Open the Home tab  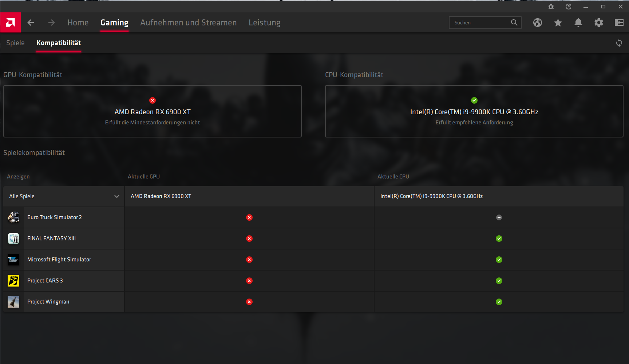click(78, 23)
